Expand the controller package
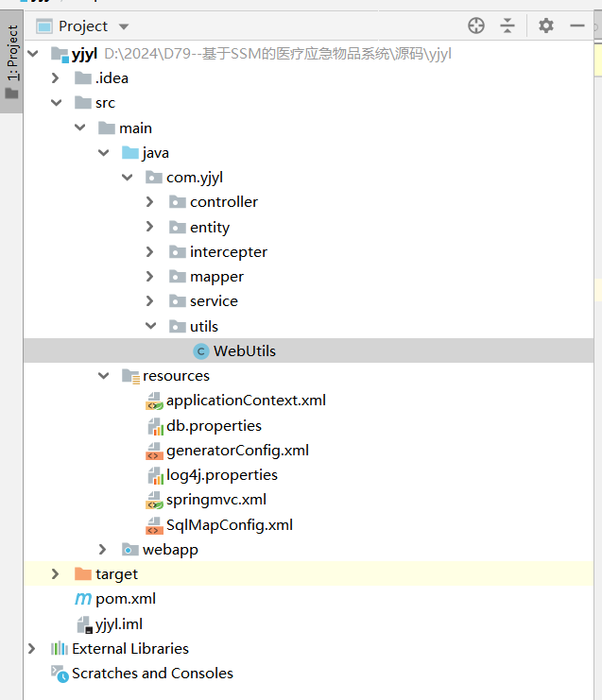 pos(150,202)
